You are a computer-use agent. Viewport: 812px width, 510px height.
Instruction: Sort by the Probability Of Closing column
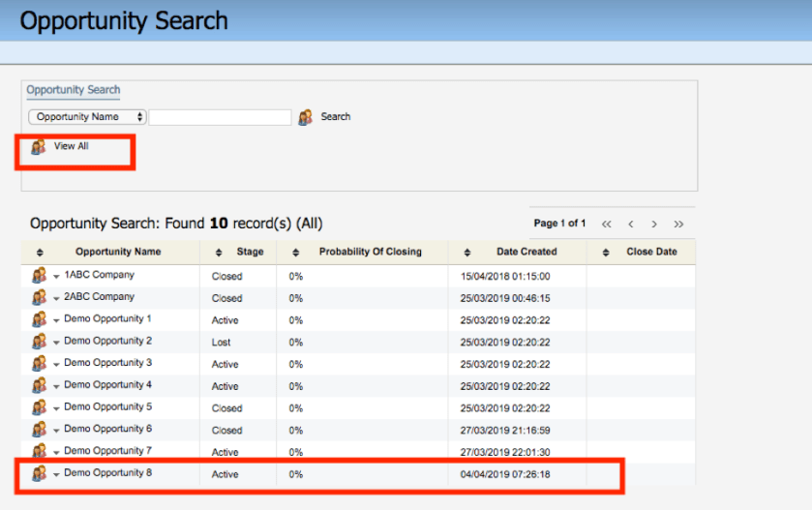[x=370, y=253]
